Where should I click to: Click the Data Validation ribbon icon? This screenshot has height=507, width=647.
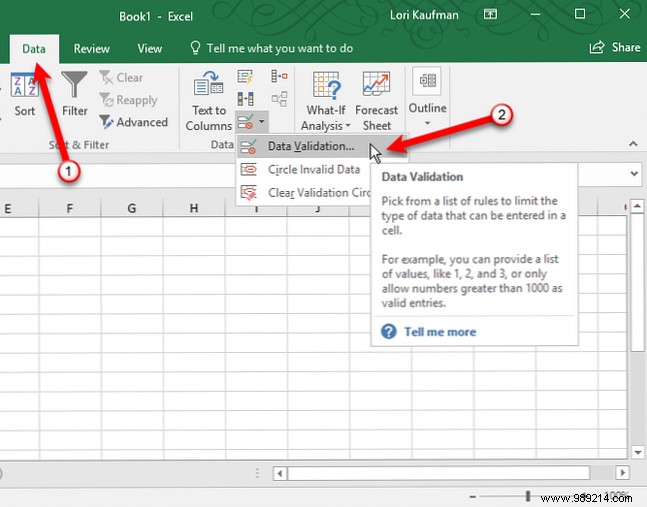pos(246,122)
